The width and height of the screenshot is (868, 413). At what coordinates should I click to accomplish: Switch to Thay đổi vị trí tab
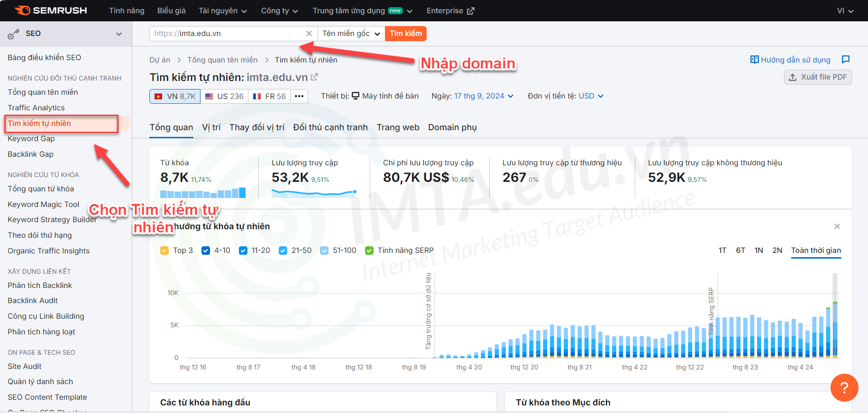[x=257, y=127]
